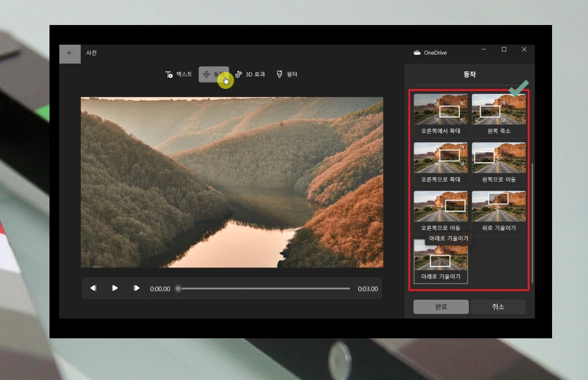Click the 완료 button
The image size is (588, 380).
(441, 307)
